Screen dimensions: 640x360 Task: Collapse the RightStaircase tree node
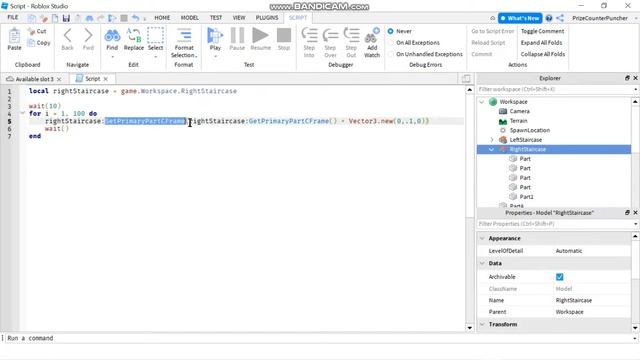click(x=492, y=149)
